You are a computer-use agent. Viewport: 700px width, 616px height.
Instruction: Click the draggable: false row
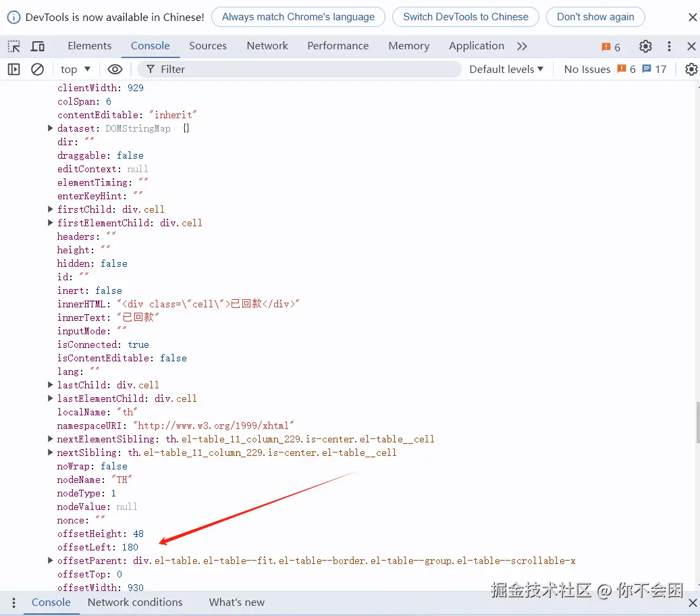coord(101,155)
